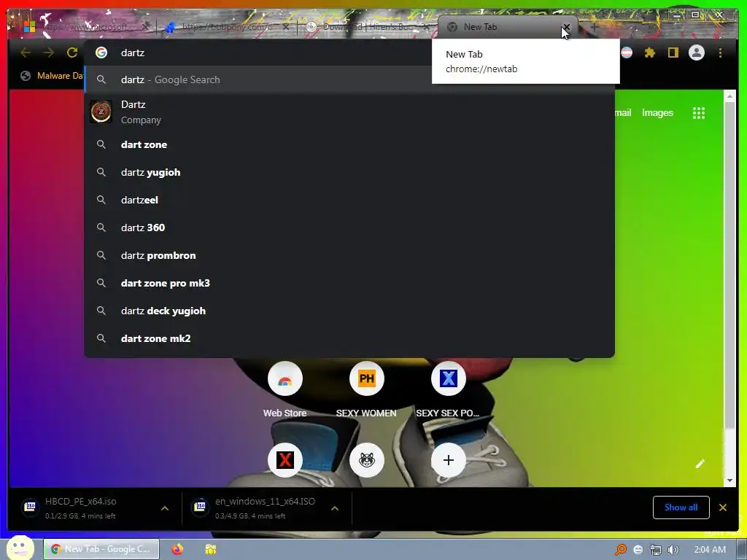
Task: Open the cat-face shortcut tile
Action: pos(366,460)
